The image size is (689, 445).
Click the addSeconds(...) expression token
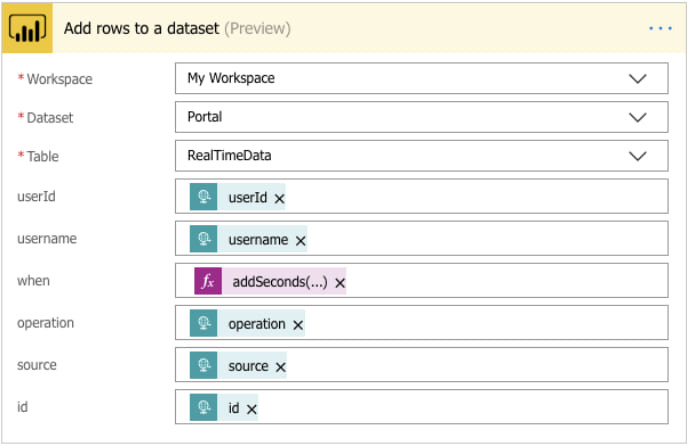coord(279,282)
